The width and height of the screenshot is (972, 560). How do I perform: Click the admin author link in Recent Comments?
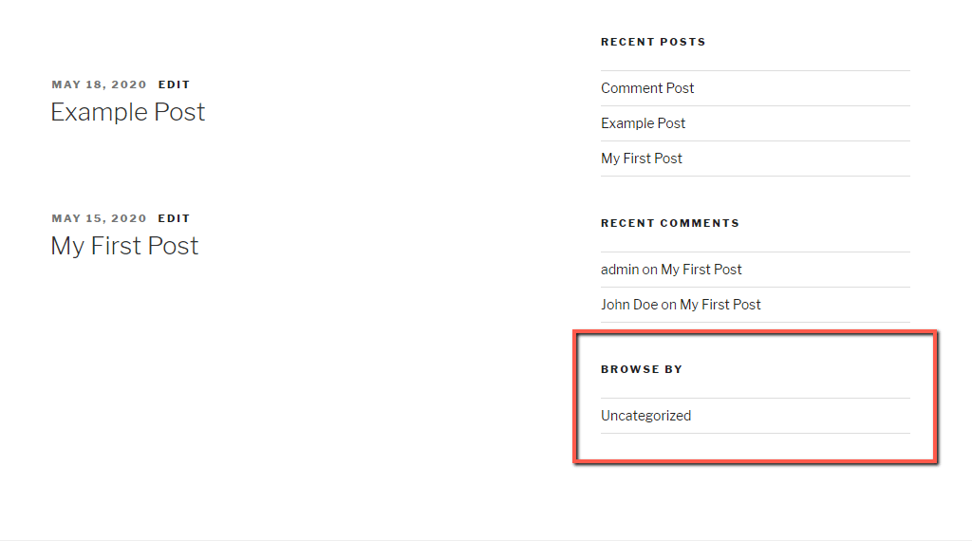tap(619, 269)
